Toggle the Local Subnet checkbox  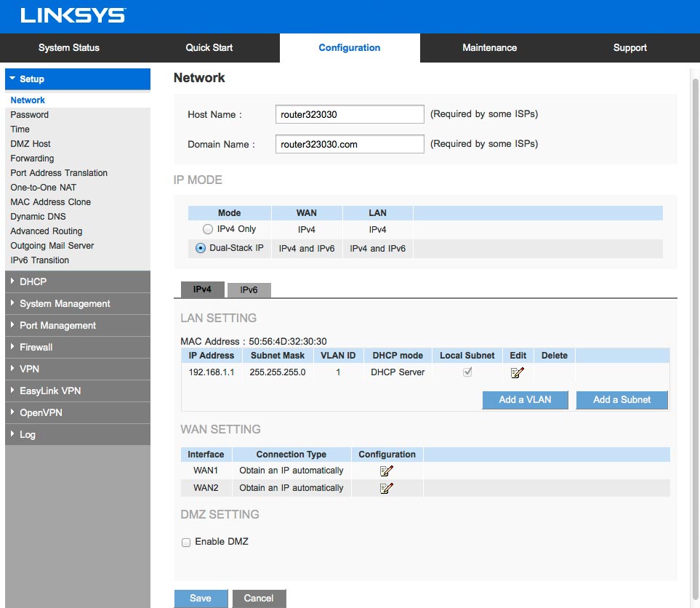click(x=467, y=372)
